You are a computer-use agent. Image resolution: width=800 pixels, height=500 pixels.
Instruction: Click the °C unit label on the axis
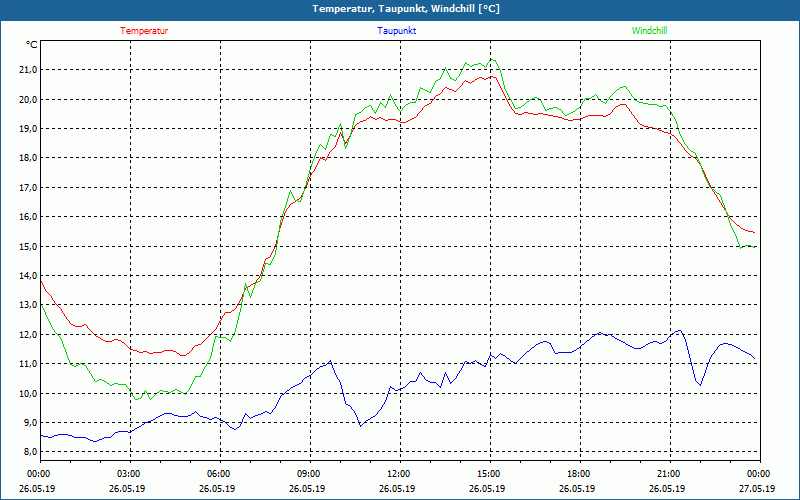click(x=32, y=45)
